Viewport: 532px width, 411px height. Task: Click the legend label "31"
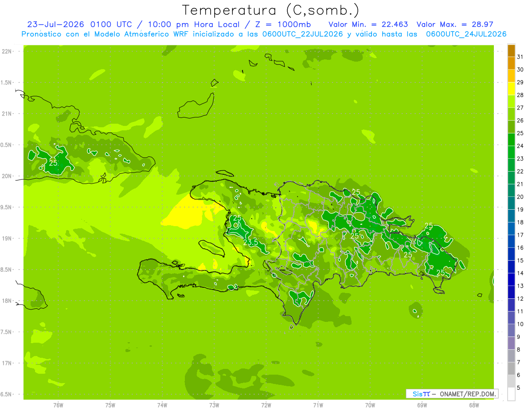(520, 57)
